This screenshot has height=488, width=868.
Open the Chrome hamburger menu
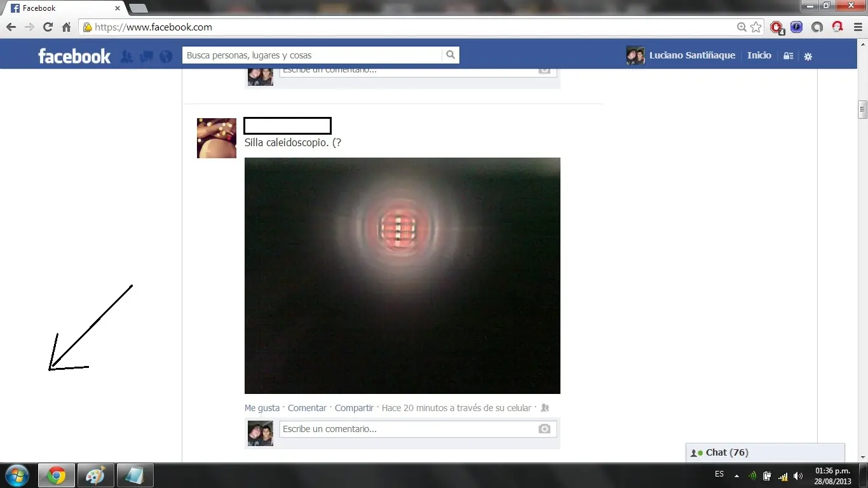click(857, 27)
